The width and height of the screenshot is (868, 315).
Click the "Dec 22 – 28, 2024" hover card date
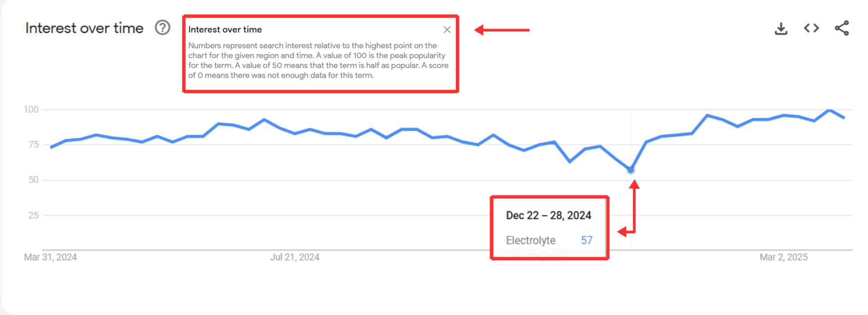click(x=548, y=216)
